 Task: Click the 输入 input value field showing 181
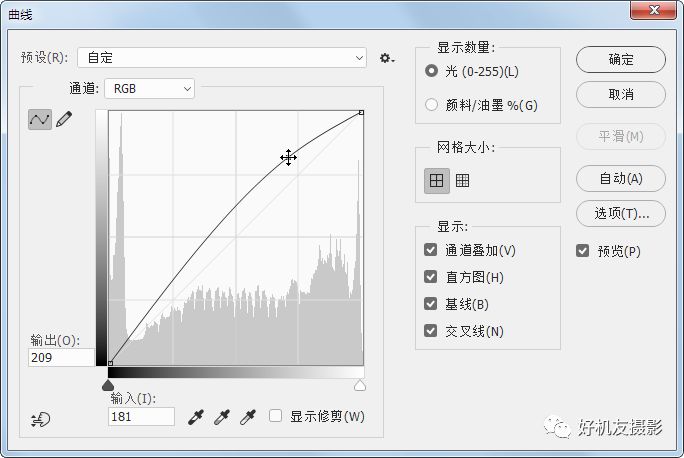pos(141,417)
